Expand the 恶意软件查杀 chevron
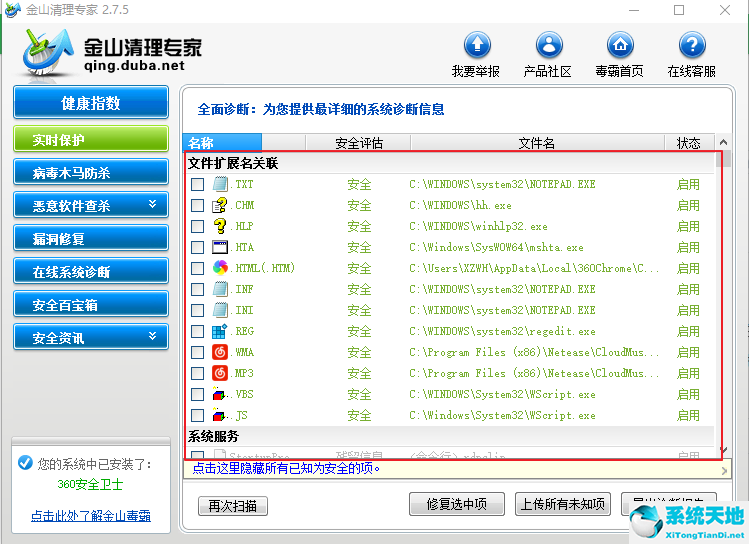Image resolution: width=749 pixels, height=544 pixels. [x=152, y=204]
